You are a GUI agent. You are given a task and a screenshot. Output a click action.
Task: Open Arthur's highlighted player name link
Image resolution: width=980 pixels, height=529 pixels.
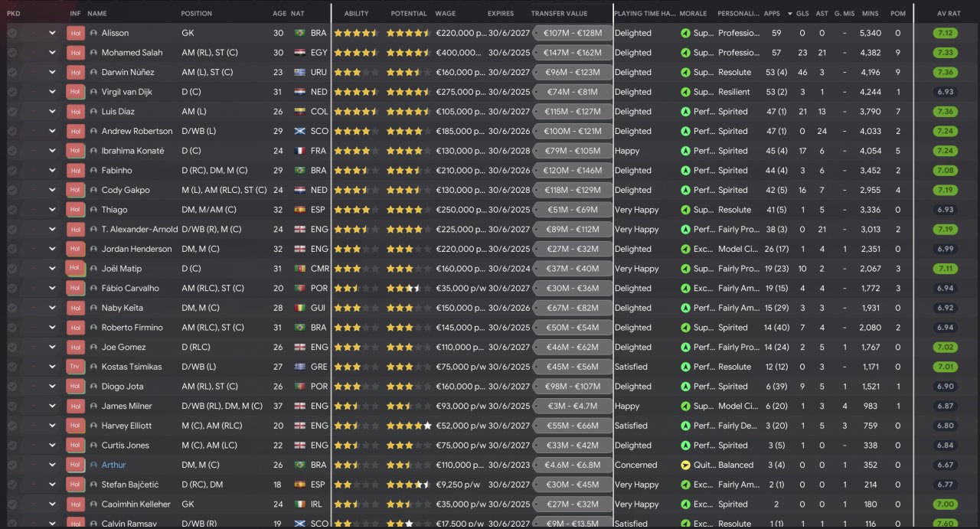click(x=114, y=465)
